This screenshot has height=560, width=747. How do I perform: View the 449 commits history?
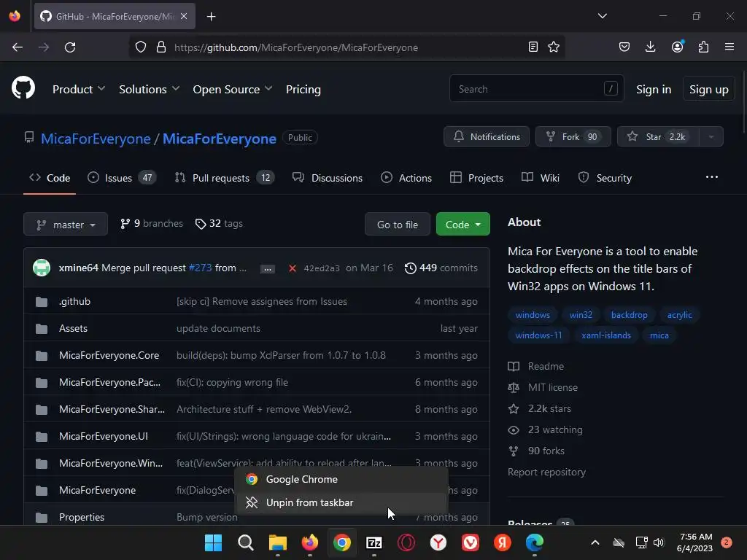click(x=441, y=268)
